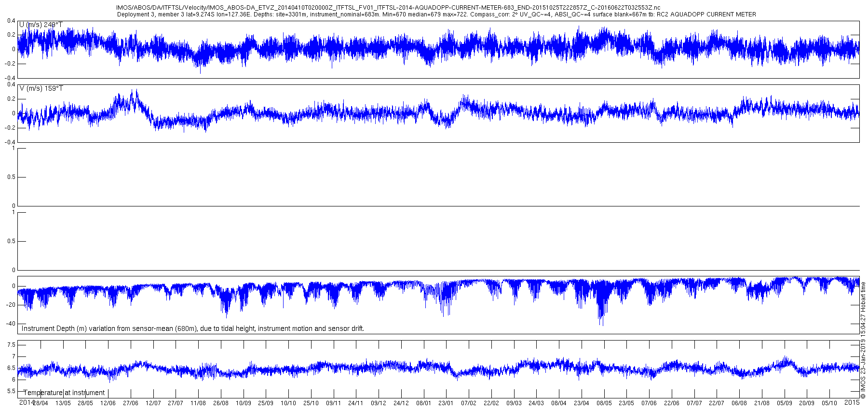The image size is (868, 410).
Task: Click the 07/02 date tick label
Action: 469,403
